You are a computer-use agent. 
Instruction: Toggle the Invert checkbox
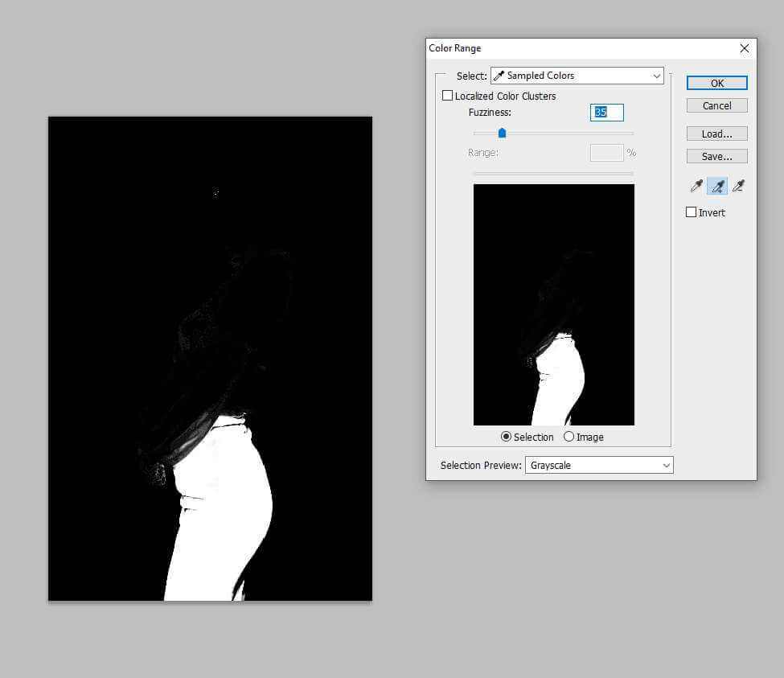pos(691,212)
